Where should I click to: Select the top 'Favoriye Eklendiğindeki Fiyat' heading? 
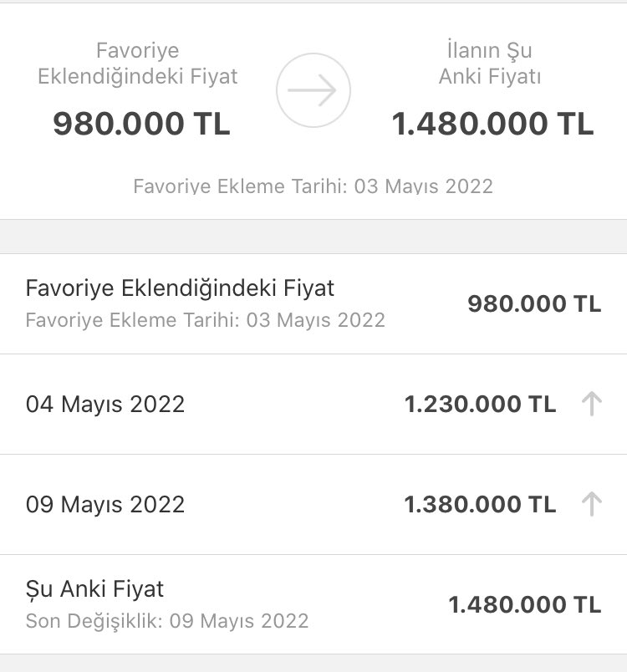point(138,64)
